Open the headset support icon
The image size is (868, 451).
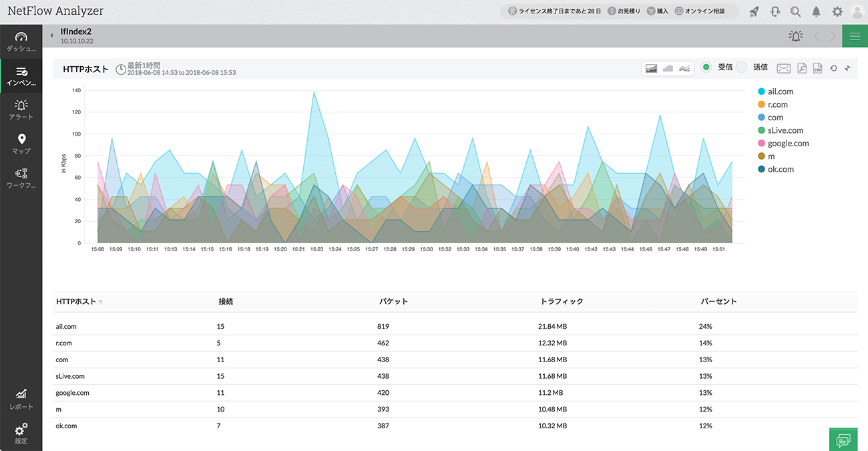(775, 11)
